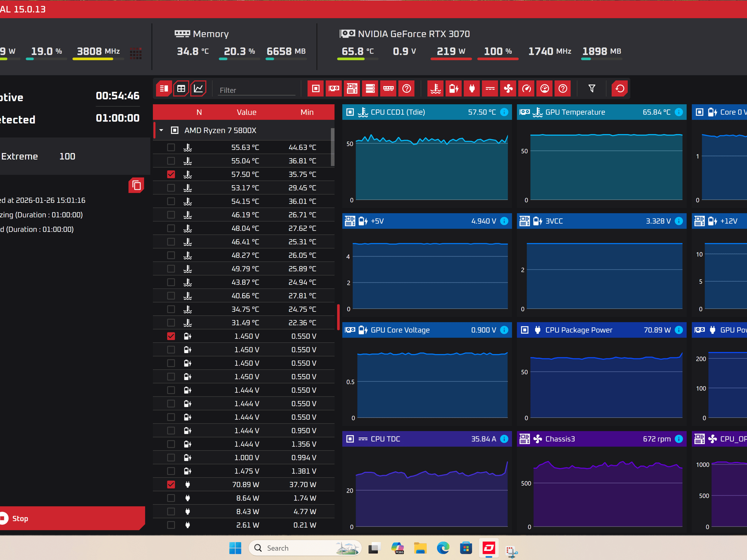Screen dimensions: 747x560
Task: Open Microsoft Edge from the taskbar
Action: coord(443,548)
